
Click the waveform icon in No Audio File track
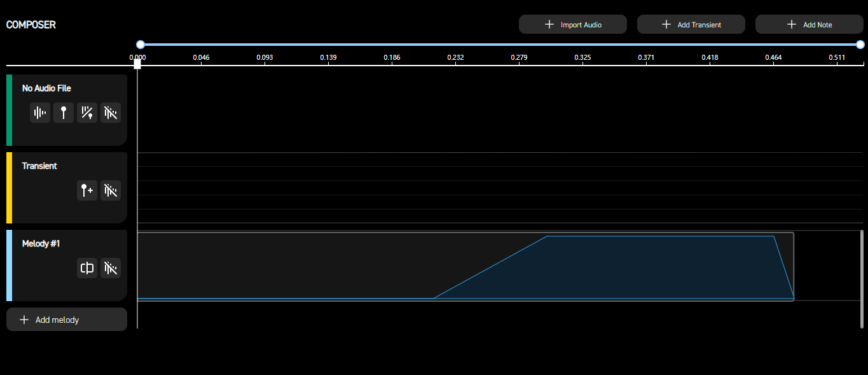(40, 113)
